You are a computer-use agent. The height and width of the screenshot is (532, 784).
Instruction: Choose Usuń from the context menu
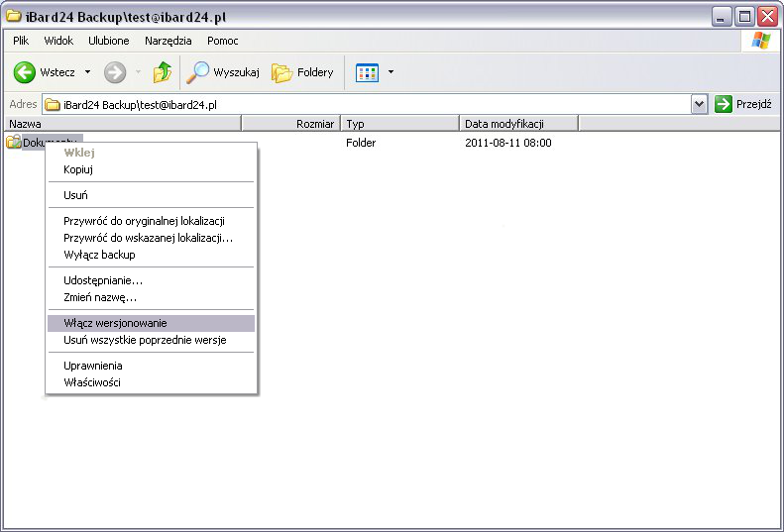coord(151,195)
